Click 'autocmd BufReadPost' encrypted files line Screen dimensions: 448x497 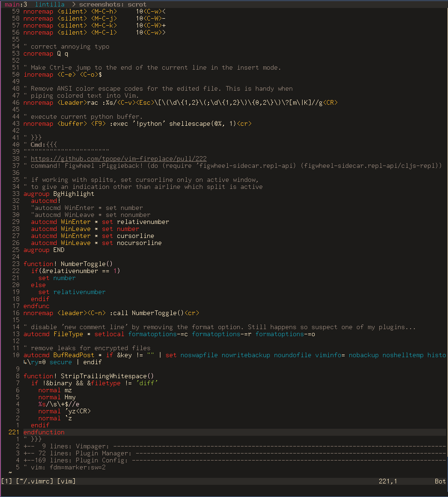coord(235,355)
